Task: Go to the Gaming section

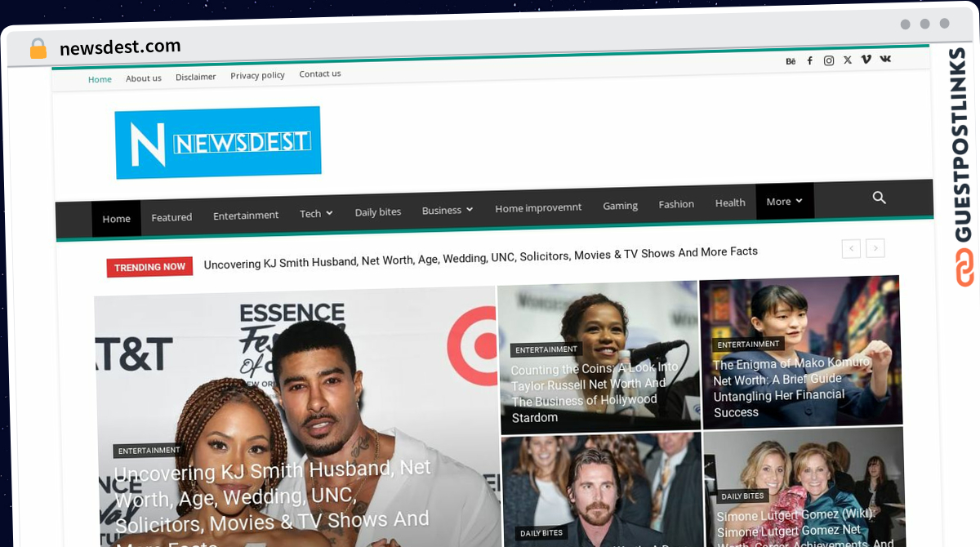Action: point(620,206)
